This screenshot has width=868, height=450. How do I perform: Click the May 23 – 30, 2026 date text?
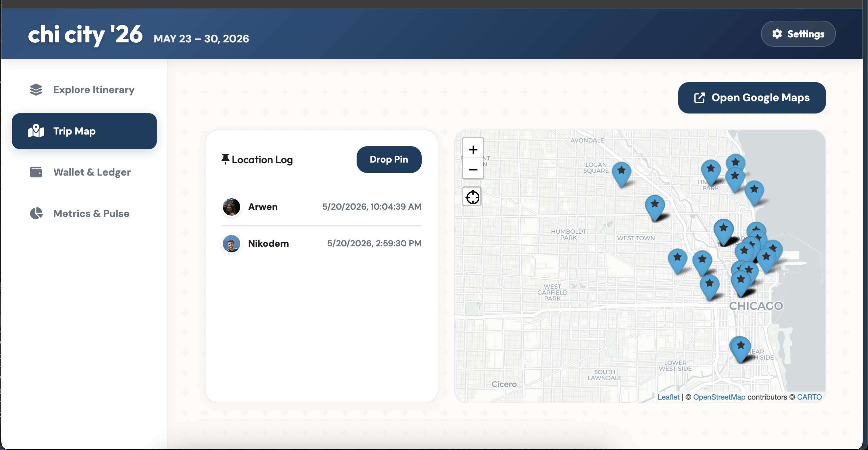point(201,39)
